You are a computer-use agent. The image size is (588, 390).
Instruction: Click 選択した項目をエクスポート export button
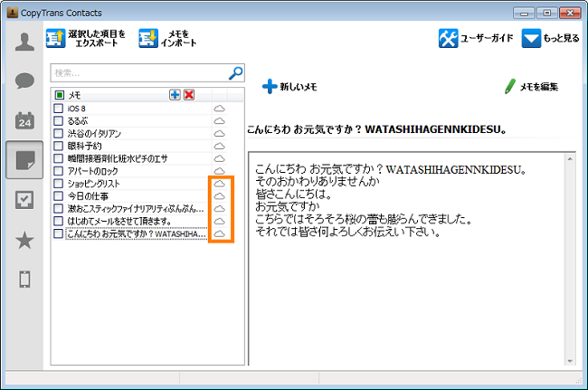[x=86, y=38]
